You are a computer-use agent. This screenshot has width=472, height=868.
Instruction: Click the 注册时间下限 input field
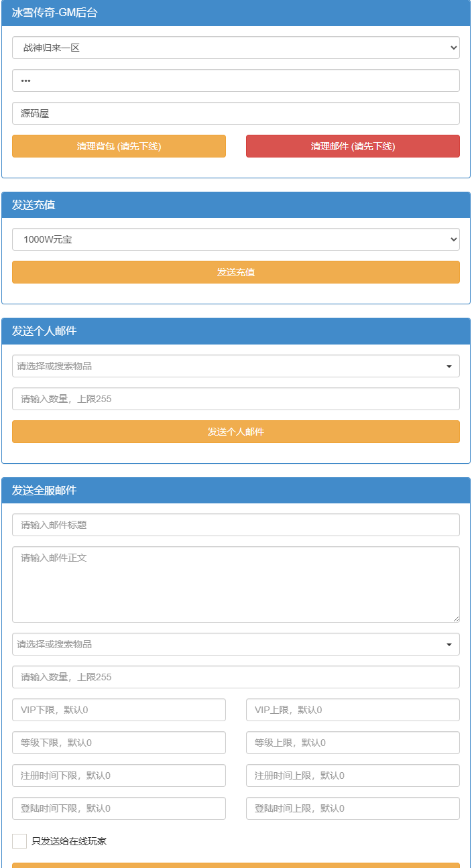click(x=119, y=776)
